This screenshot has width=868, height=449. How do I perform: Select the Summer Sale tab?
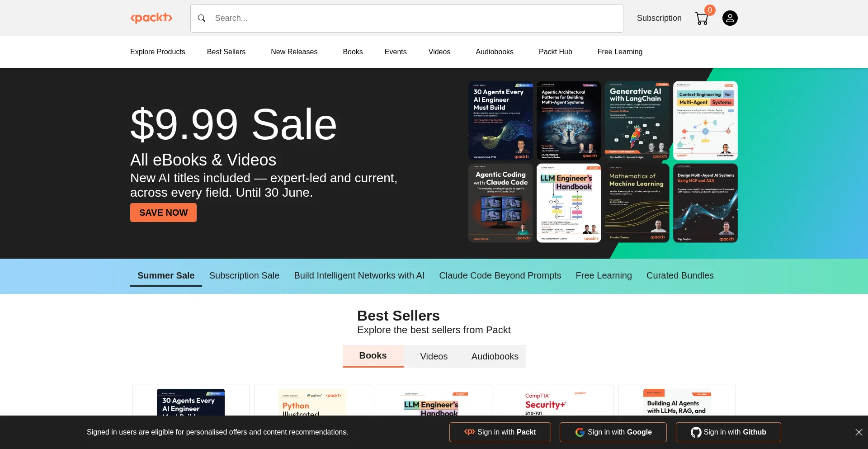(x=166, y=275)
